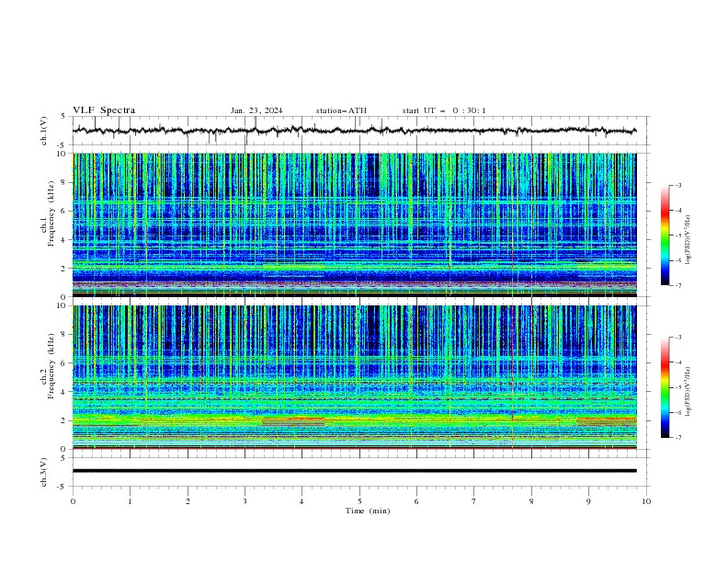Click the ch.3 flat black voltage trace
Viewport: 728px width, 563px height.
coord(354,471)
